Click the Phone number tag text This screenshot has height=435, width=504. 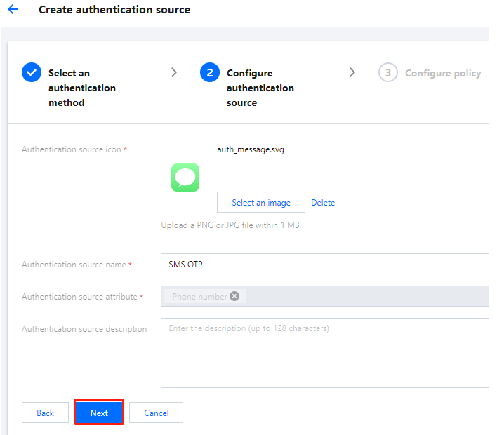pos(199,297)
